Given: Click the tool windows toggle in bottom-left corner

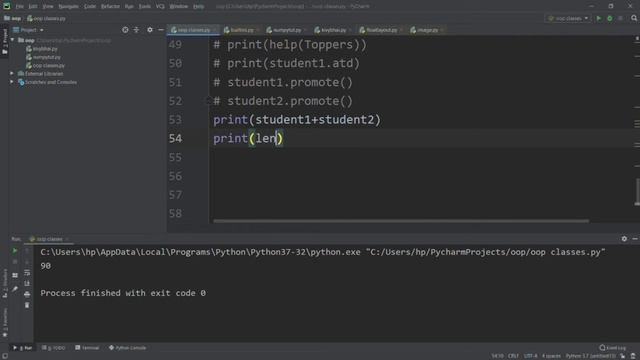Looking at the screenshot, I should click(x=4, y=356).
